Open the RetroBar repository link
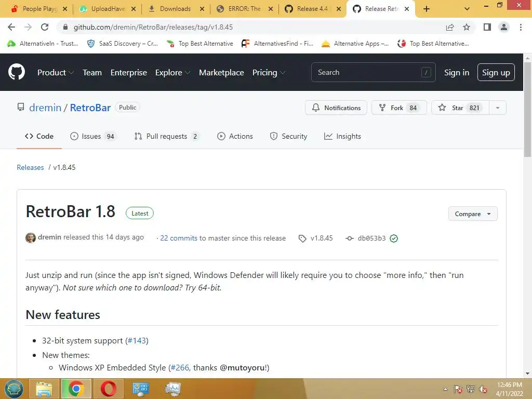 (90, 108)
